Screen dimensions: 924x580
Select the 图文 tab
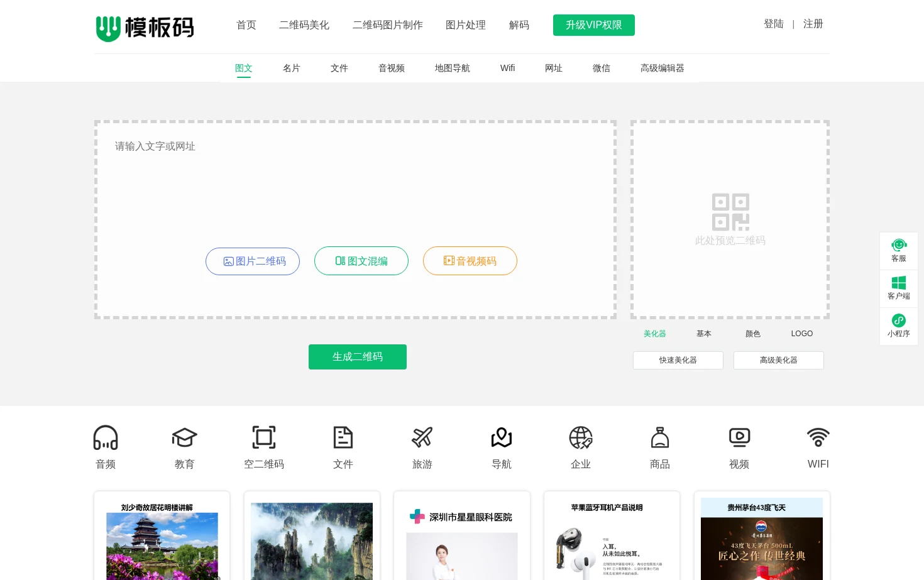pyautogui.click(x=244, y=68)
